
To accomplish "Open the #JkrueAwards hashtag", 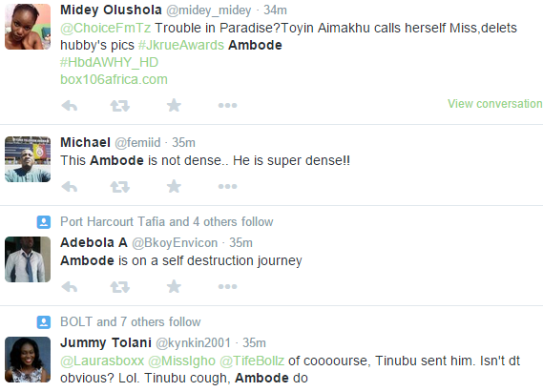I will pyautogui.click(x=181, y=46).
